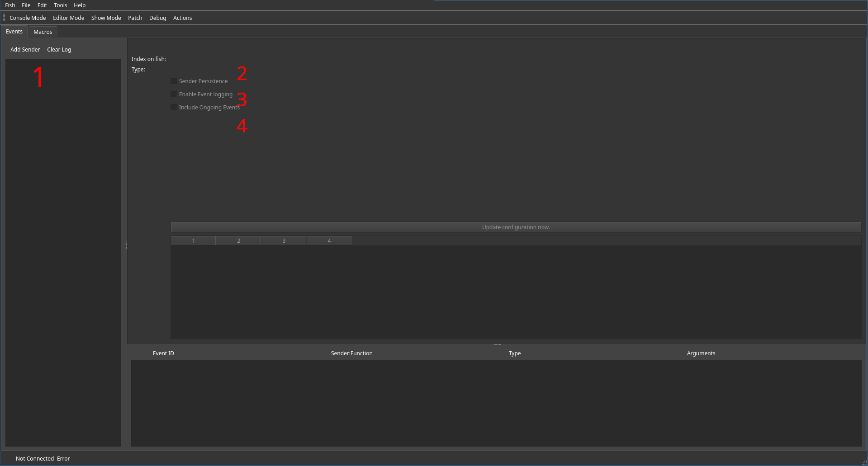This screenshot has height=466, width=868.
Task: Open the Help menu
Action: click(79, 5)
